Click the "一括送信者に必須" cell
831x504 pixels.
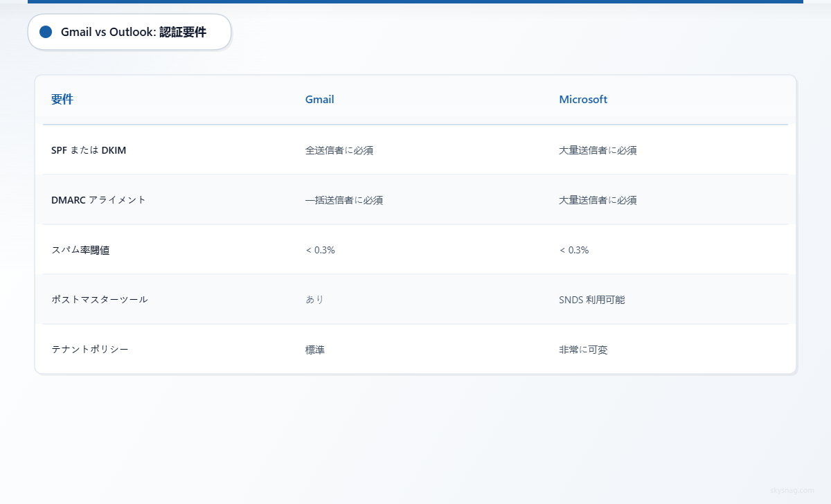point(344,200)
